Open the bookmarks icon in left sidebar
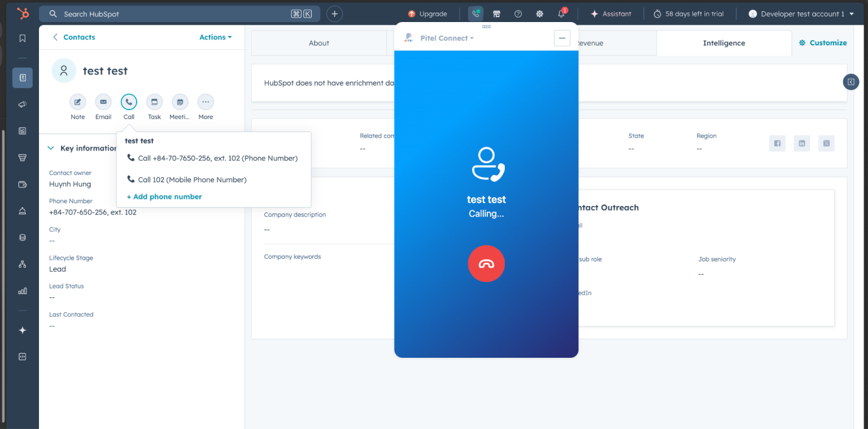This screenshot has height=429, width=868. point(23,38)
